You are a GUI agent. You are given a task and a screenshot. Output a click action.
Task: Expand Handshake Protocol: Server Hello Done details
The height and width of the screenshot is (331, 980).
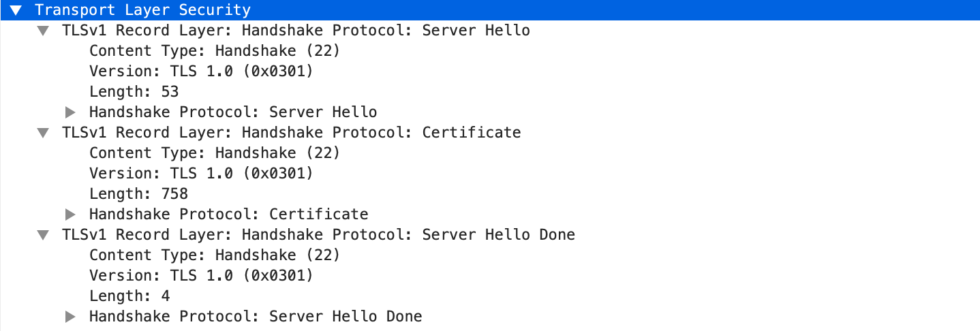(70, 317)
